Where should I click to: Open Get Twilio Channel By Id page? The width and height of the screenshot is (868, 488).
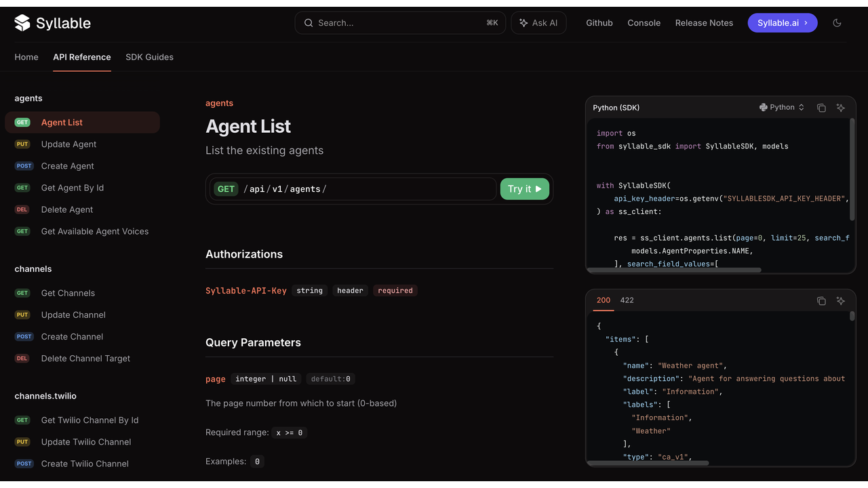point(90,420)
